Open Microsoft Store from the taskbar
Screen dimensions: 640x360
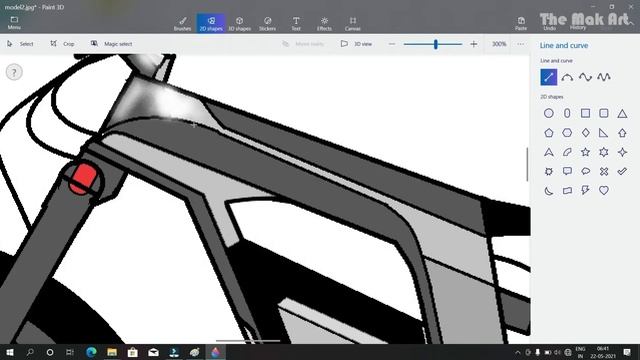(132, 352)
